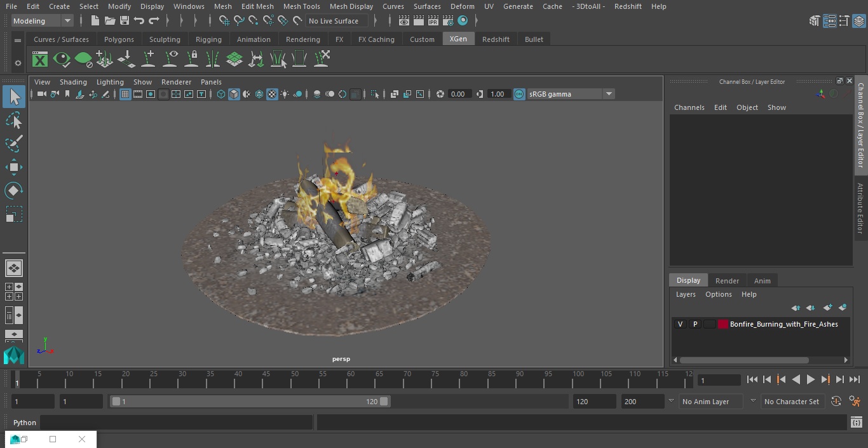Activate the Rotate tool in the toolbox
The image size is (868, 448).
tap(13, 191)
